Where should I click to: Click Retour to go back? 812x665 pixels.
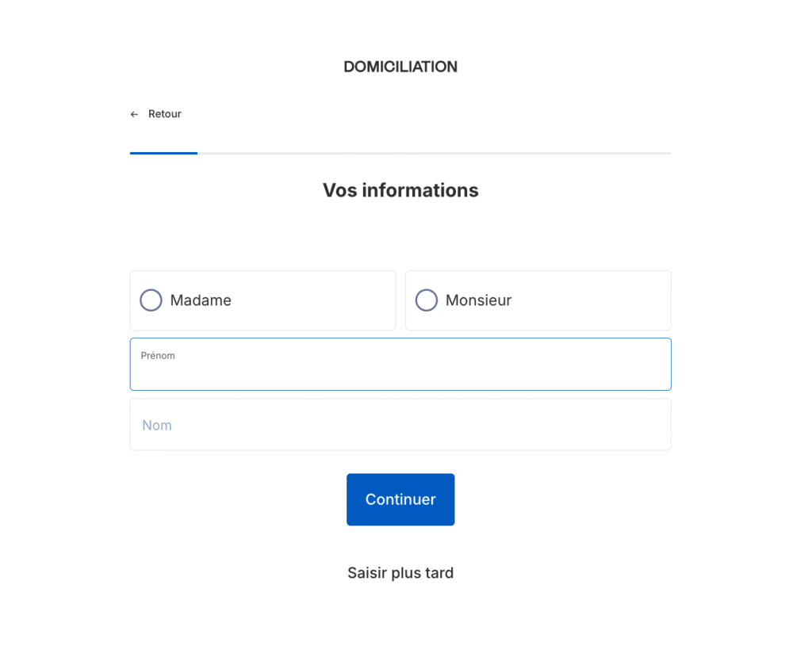click(x=163, y=114)
